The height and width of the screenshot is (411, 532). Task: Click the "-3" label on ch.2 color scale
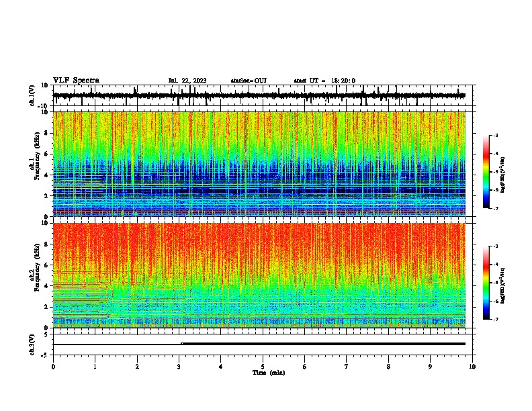click(496, 246)
